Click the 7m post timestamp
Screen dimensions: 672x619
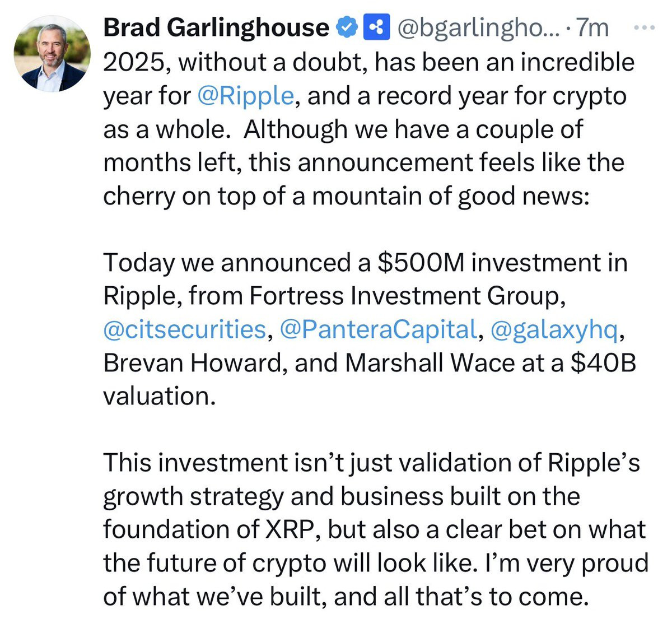tap(592, 27)
